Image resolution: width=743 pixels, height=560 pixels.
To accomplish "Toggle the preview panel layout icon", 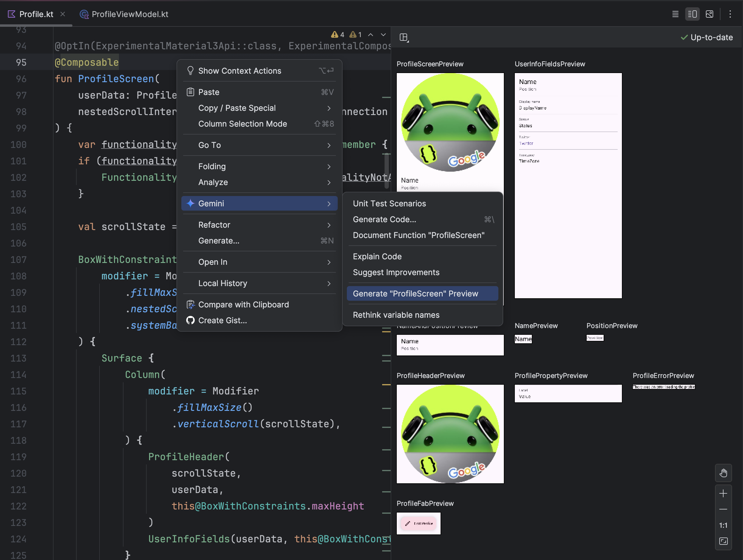I will click(x=404, y=37).
